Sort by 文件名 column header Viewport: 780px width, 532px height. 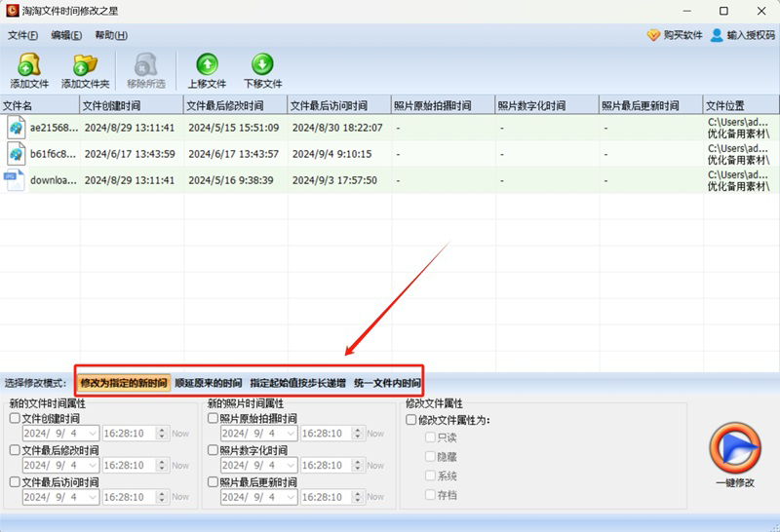[x=40, y=105]
